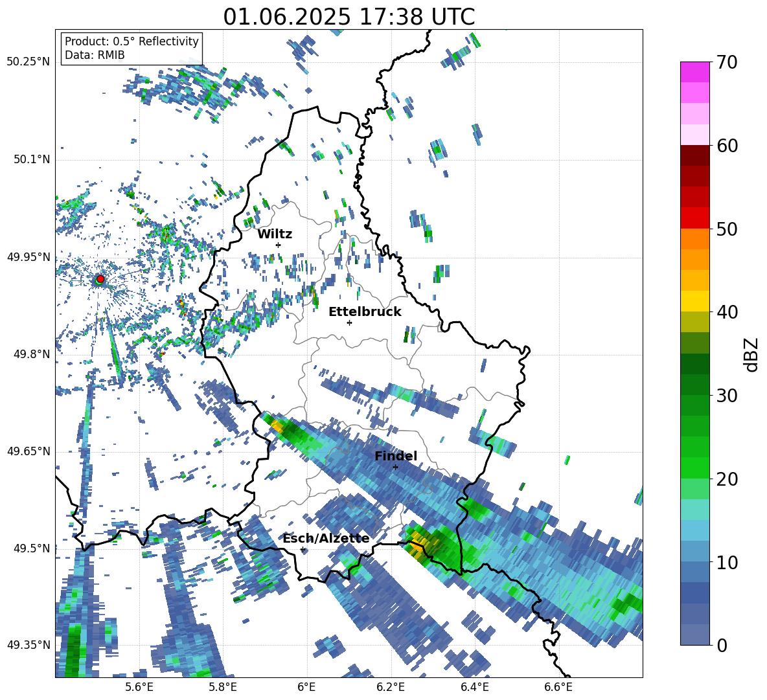Viewport: 767px width, 700px height.
Task: Click the 49.35°N latitude label
Action: point(29,645)
